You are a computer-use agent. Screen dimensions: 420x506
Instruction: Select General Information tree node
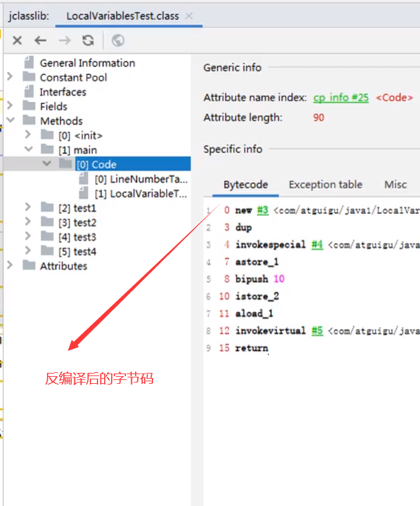point(87,63)
